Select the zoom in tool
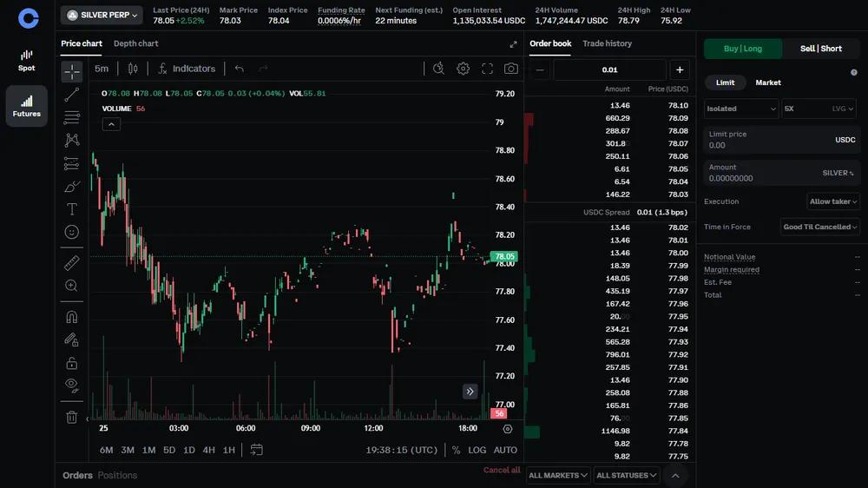 (72, 286)
